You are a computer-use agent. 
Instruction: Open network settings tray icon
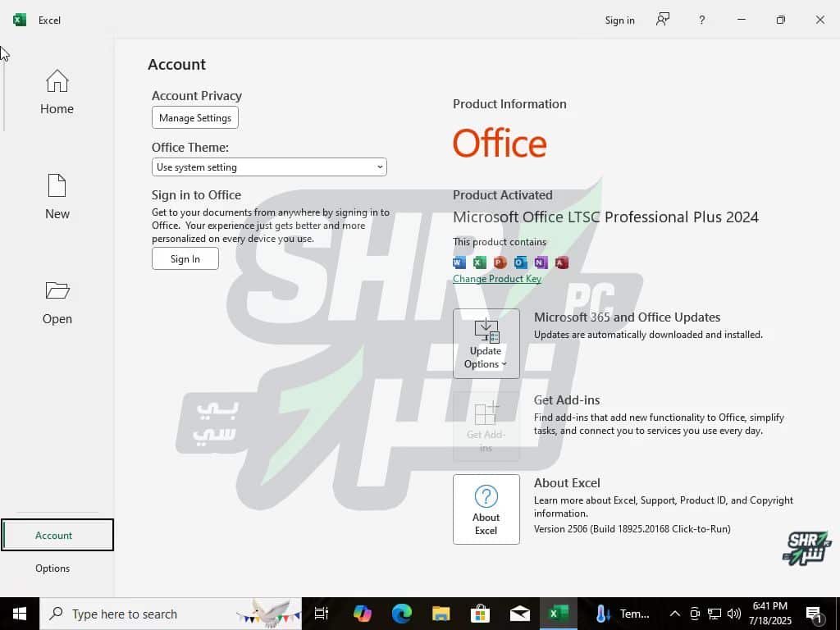714,614
